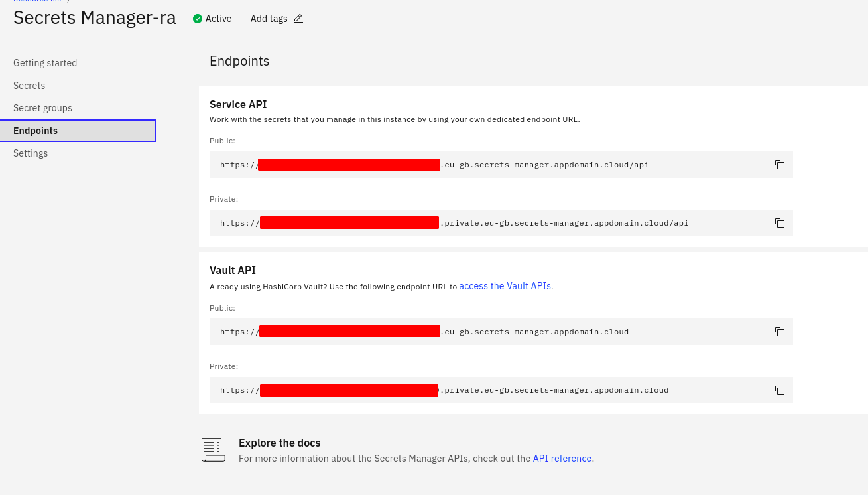
Task: Copy the Service API private endpoint URL
Action: (x=780, y=223)
